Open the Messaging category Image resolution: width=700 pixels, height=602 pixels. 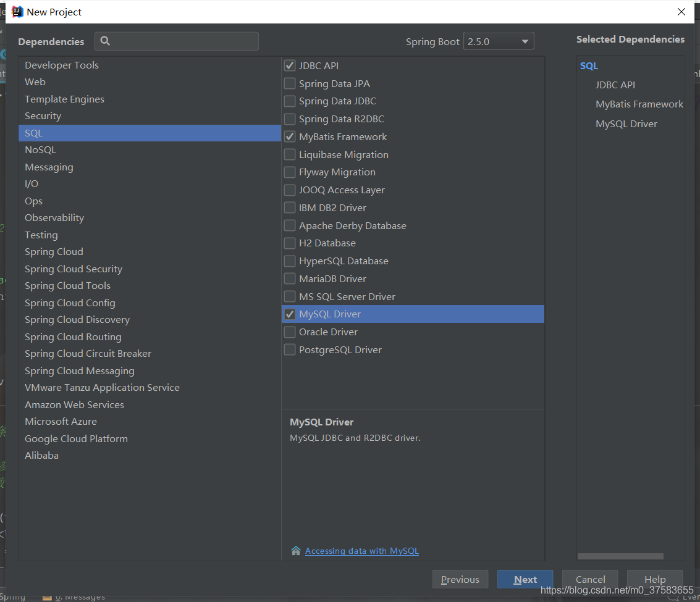150,167
